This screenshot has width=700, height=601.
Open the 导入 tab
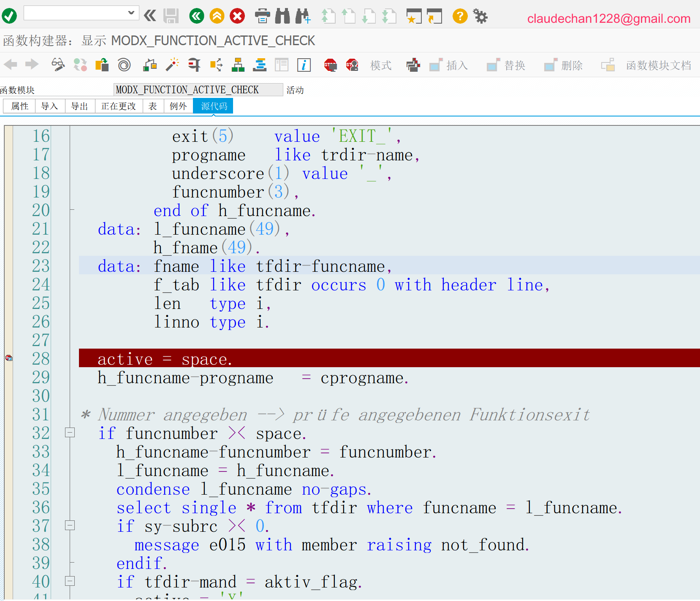pos(49,106)
